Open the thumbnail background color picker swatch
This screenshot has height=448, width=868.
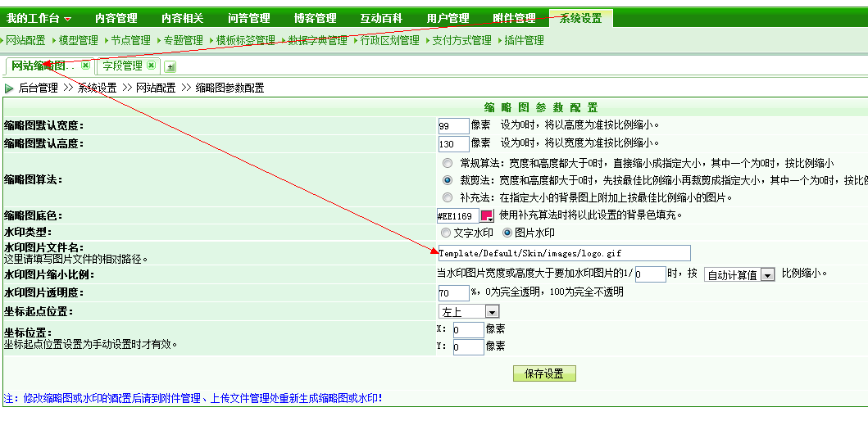[x=487, y=215]
